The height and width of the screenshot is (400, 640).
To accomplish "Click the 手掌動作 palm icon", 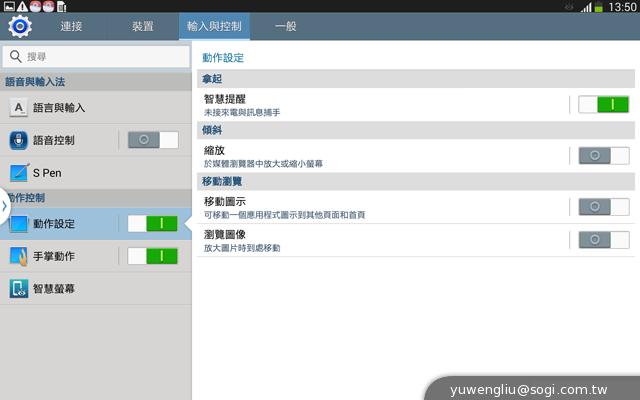I will 19,256.
